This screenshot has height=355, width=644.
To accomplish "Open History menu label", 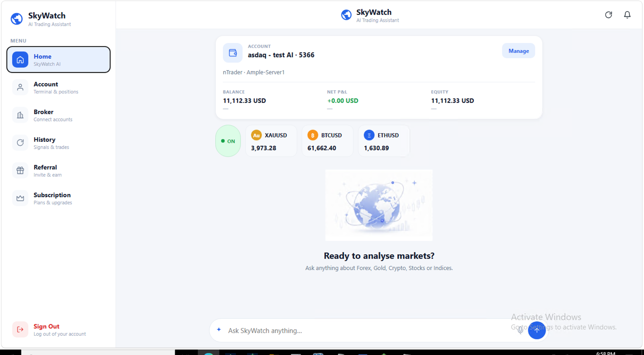I will click(x=45, y=139).
